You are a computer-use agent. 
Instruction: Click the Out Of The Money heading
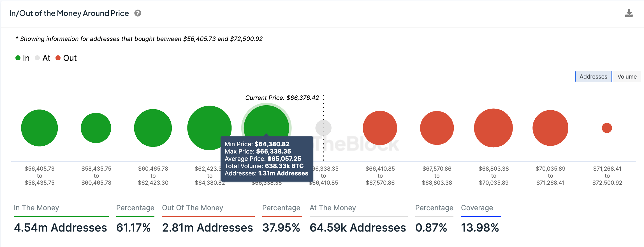(x=193, y=208)
